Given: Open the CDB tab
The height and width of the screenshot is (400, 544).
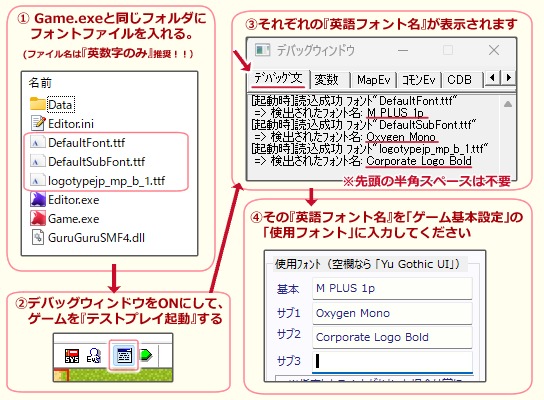Looking at the screenshot, I should [461, 80].
